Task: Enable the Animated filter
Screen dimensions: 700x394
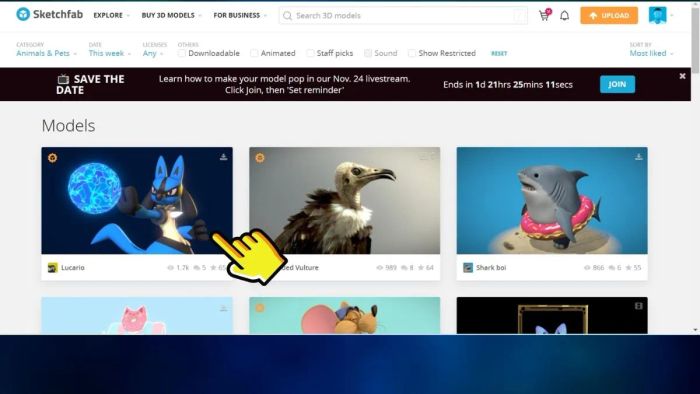Action: pos(254,53)
